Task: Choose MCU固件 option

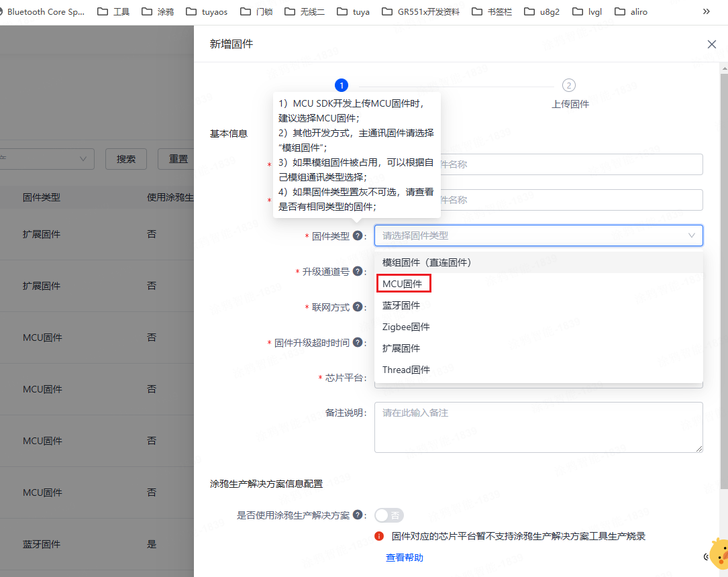Action: pos(539,284)
